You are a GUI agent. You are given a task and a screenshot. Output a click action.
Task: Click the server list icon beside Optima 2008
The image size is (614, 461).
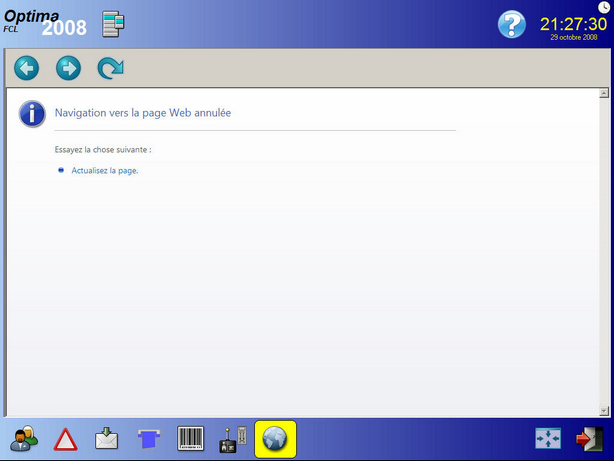[x=113, y=24]
